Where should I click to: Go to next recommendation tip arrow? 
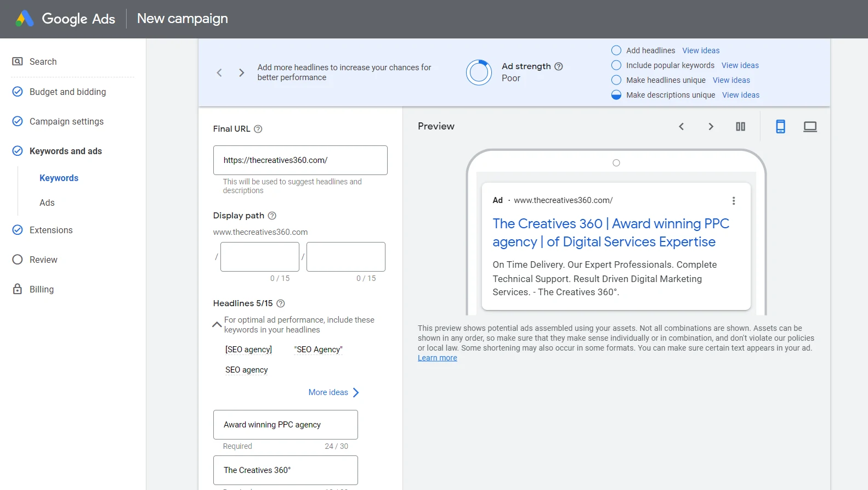coord(241,72)
